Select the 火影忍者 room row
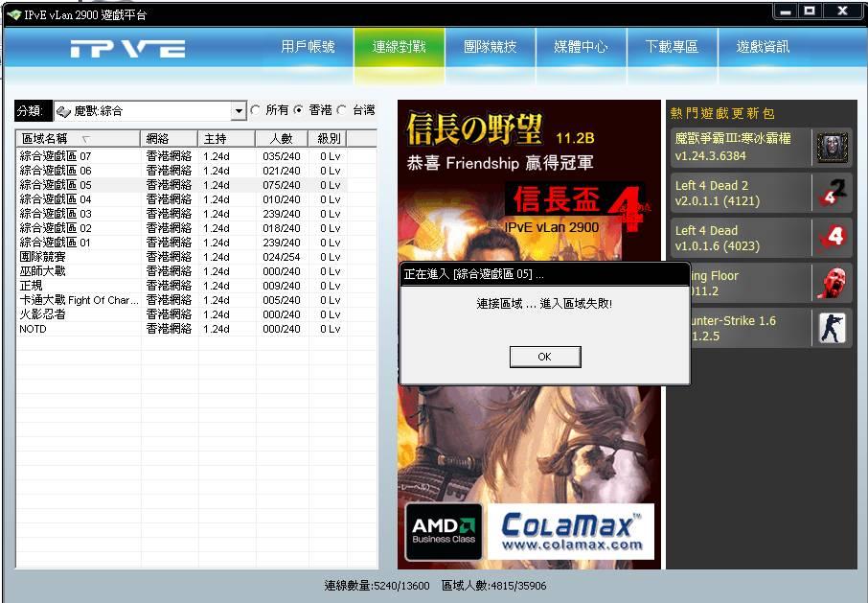This screenshot has width=868, height=603. point(182,314)
